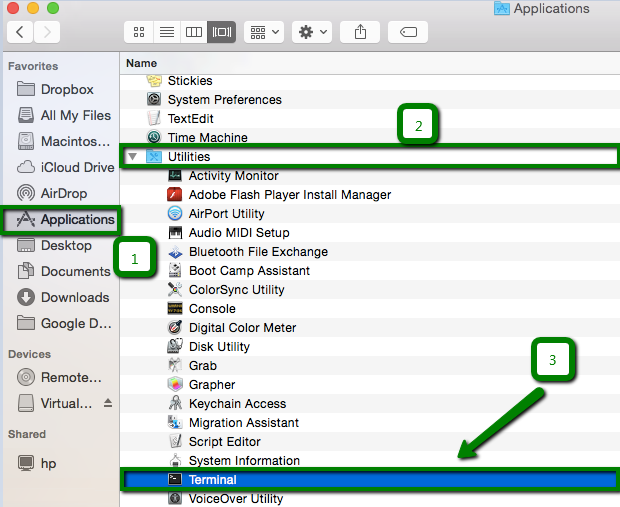This screenshot has width=620, height=507.
Task: Collapse the Utilities folder disclosure triangle
Action: point(133,157)
